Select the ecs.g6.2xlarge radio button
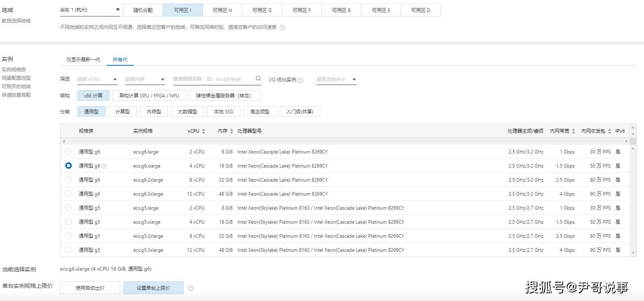The height and width of the screenshot is (301, 644). coord(69,180)
